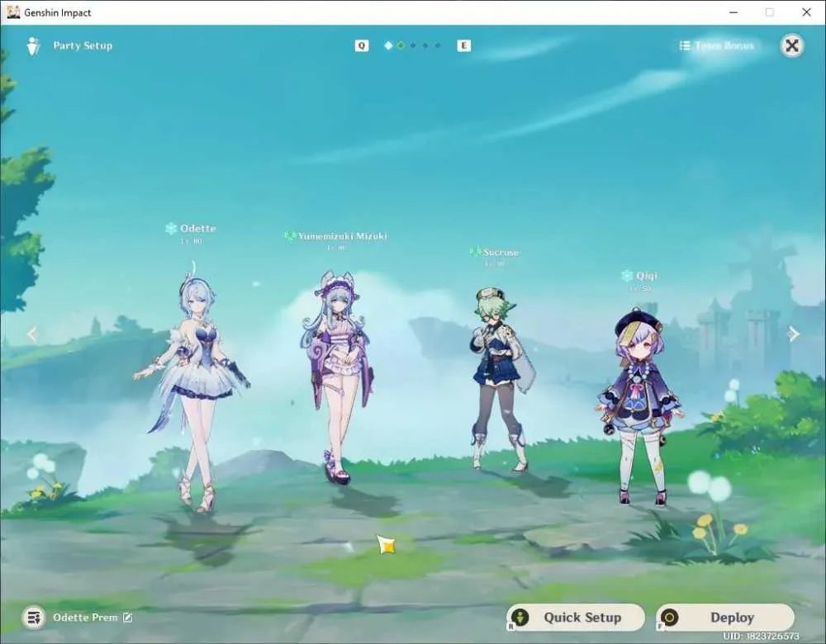
Task: Click the Party Setup title text
Action: [x=83, y=45]
